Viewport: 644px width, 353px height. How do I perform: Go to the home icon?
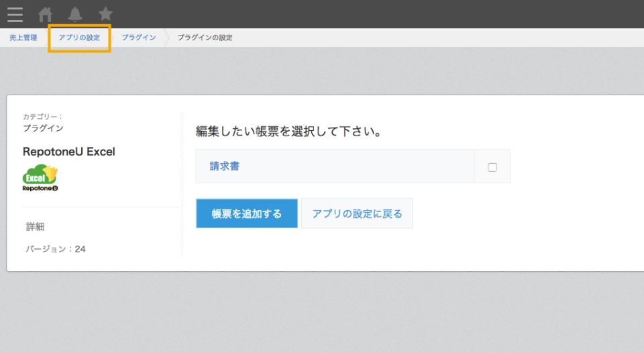45,14
